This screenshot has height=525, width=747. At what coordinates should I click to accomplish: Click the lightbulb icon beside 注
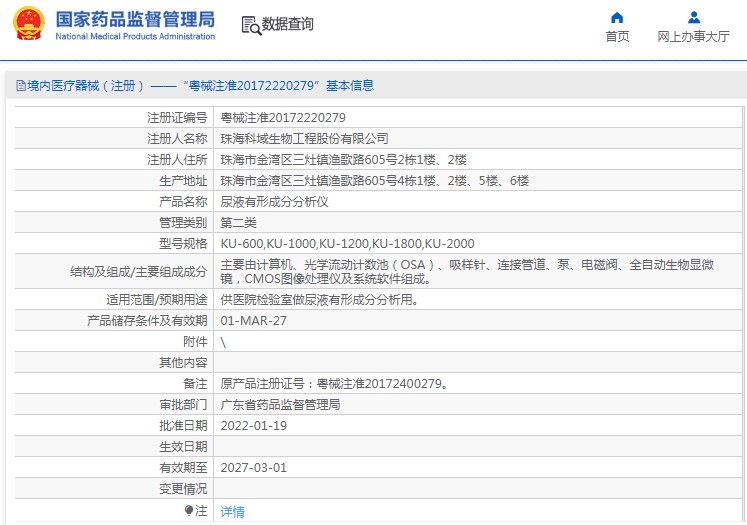click(189, 511)
